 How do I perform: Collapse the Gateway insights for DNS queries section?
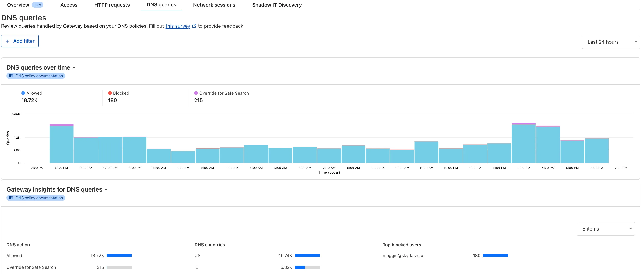coord(106,189)
